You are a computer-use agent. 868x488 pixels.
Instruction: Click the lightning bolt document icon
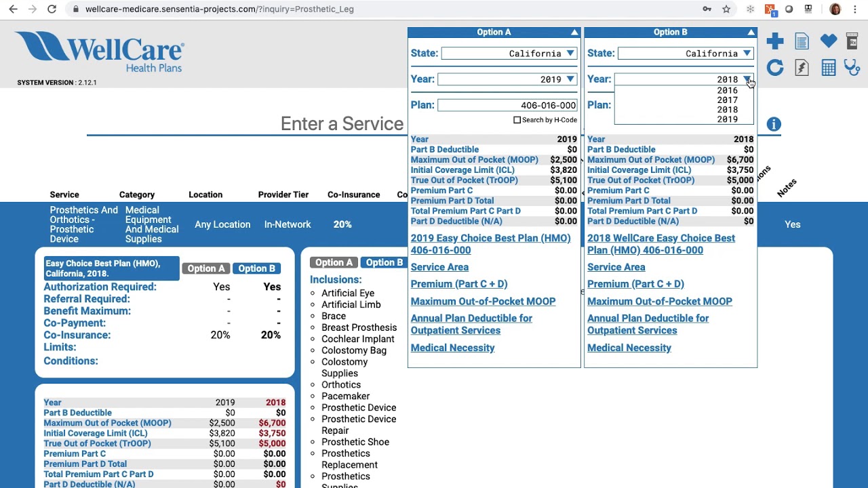tap(802, 67)
